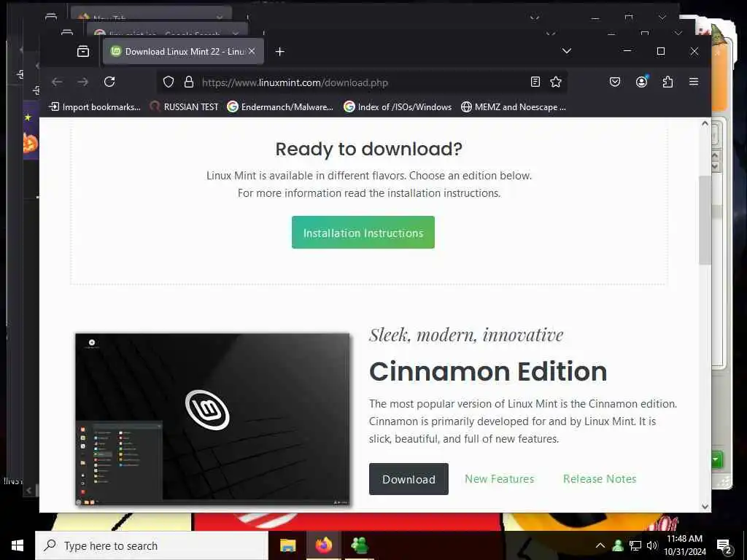This screenshot has width=747, height=560.
Task: Click the green people app taskbar icon
Action: click(x=359, y=545)
